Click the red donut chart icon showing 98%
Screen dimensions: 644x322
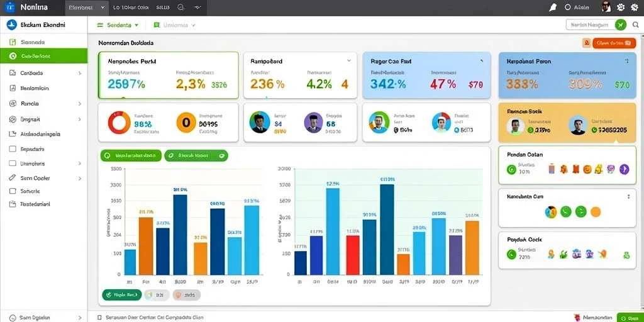point(119,123)
